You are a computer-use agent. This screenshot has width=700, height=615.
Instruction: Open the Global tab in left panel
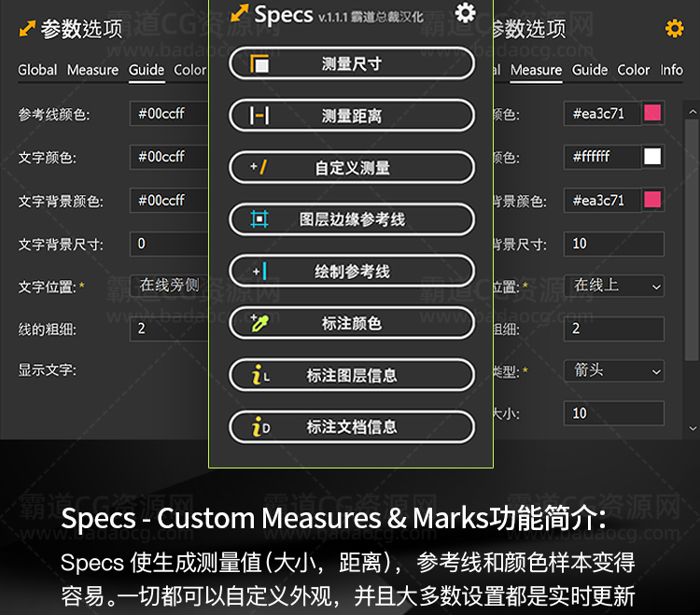pos(37,70)
